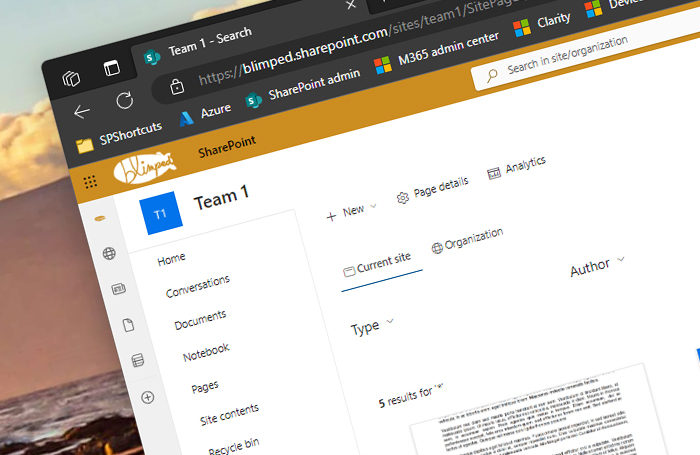Viewport: 700px width, 455px height.
Task: Open My files icon in app bar
Action: pyautogui.click(x=129, y=325)
